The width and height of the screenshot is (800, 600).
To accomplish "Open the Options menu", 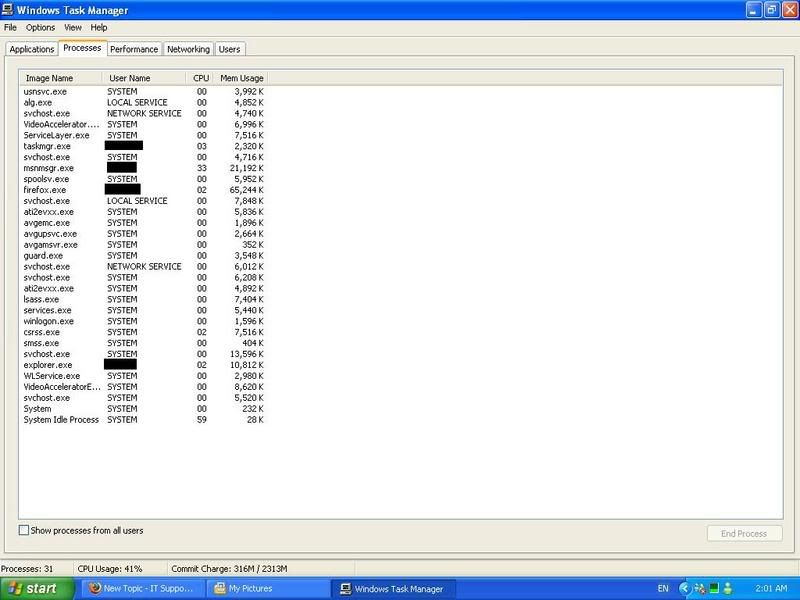I will (40, 27).
